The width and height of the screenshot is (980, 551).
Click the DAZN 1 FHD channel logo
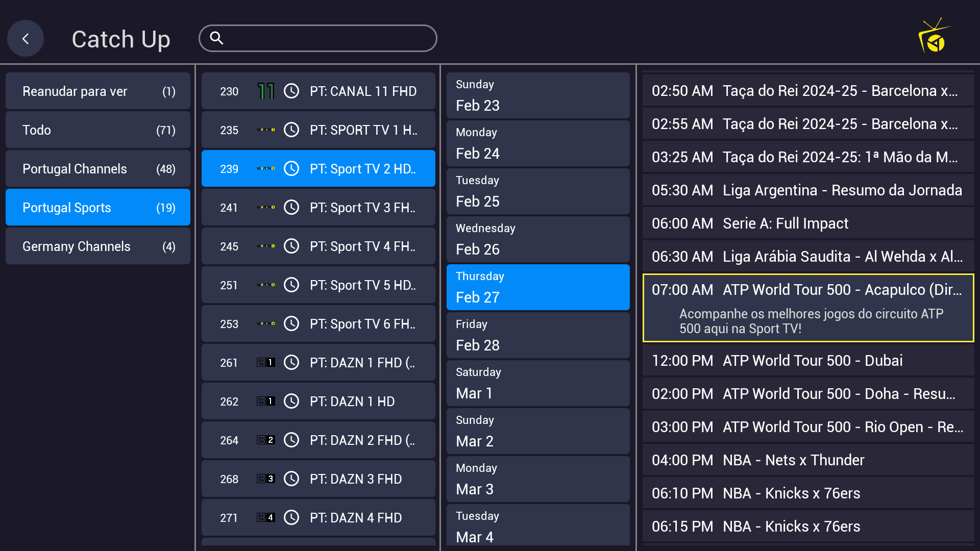265,363
